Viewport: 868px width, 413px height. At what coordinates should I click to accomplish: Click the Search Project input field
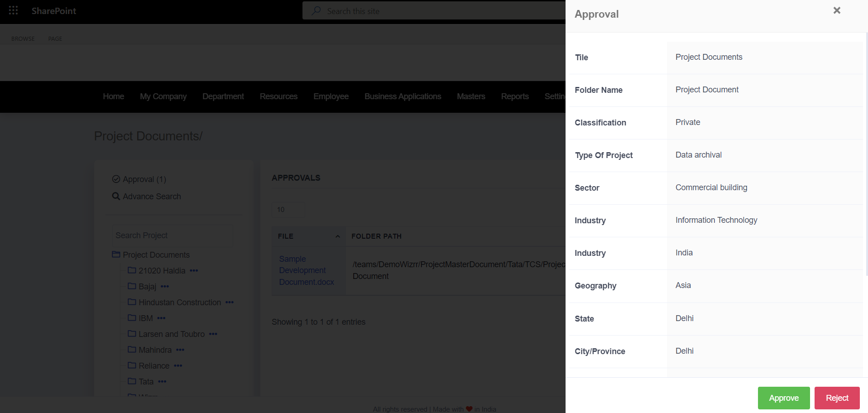coord(173,235)
